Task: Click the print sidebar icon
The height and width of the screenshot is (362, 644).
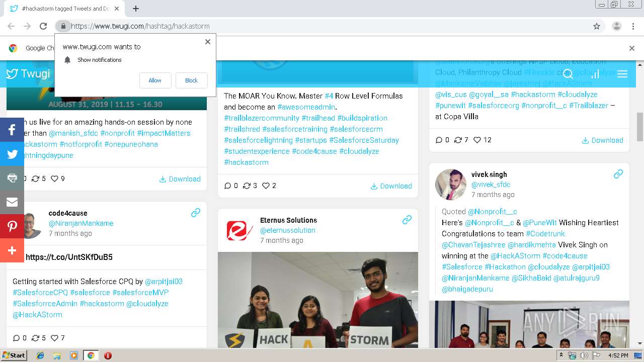Action: coord(12,178)
